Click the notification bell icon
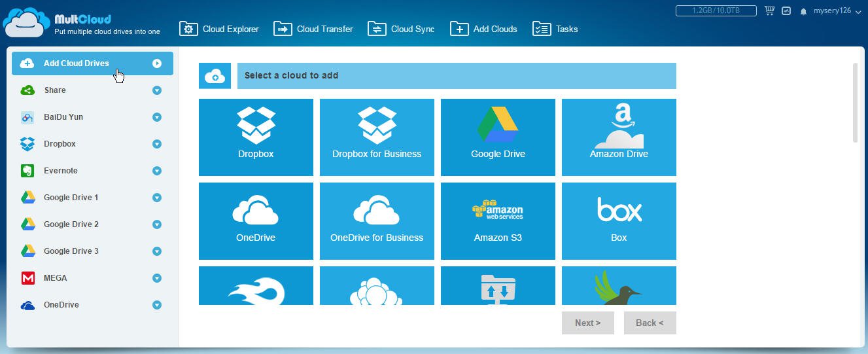868x354 pixels. (x=803, y=12)
